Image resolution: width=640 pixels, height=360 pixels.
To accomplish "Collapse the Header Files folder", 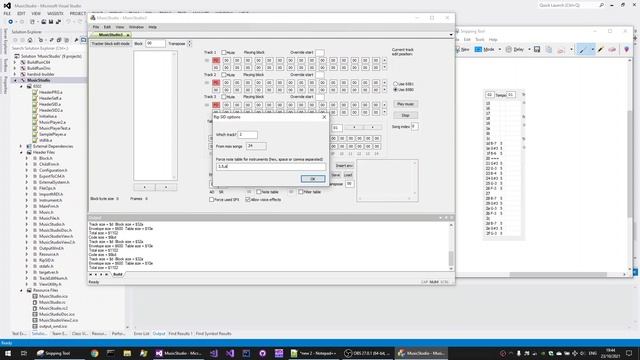I will [21, 152].
